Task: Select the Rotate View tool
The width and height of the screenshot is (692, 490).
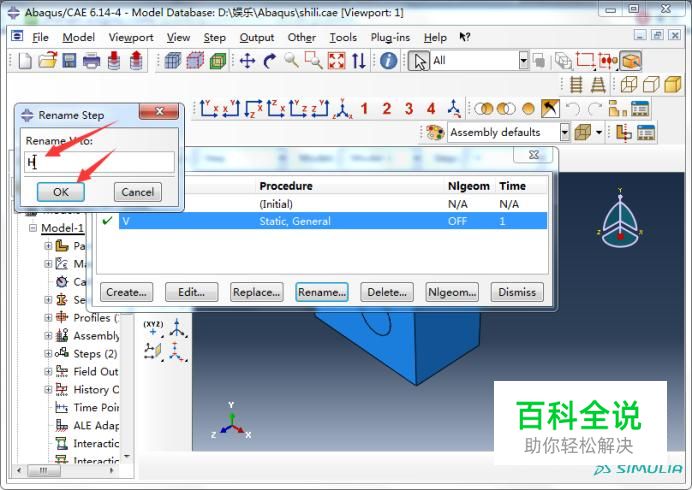Action: (269, 60)
